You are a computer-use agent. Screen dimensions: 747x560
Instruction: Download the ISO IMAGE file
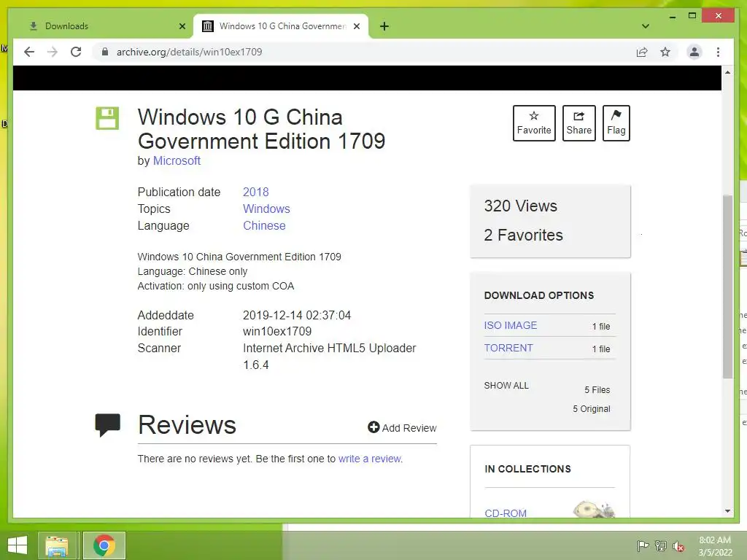[510, 325]
